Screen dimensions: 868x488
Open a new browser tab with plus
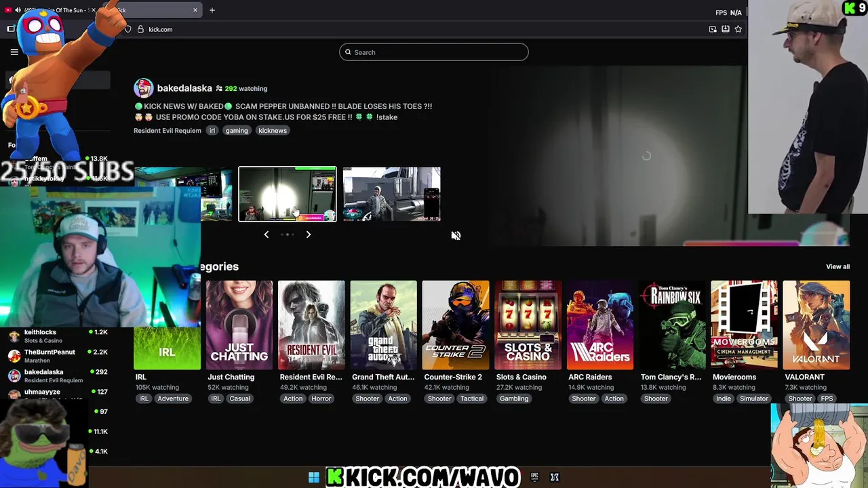click(212, 10)
